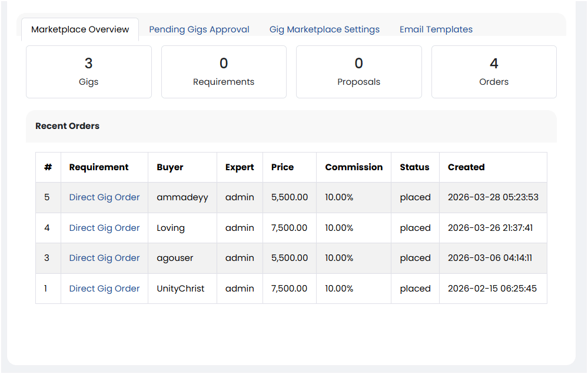The width and height of the screenshot is (588, 374).
Task: Open Direct Gig Order link for buyer Loving
Action: coord(104,228)
